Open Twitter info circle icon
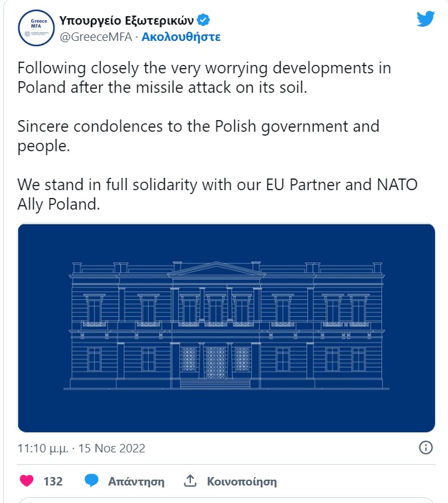Screen dimensions: 448x503 (x=426, y=447)
